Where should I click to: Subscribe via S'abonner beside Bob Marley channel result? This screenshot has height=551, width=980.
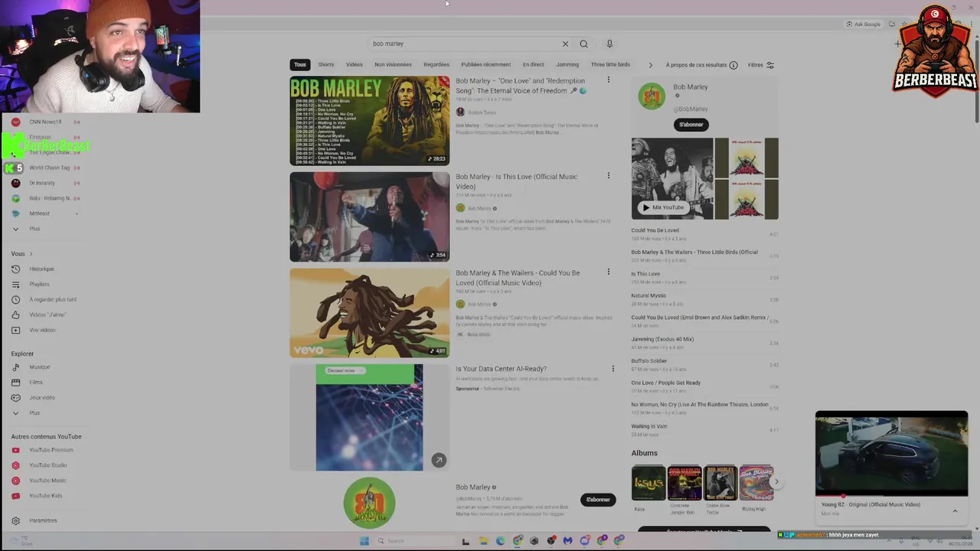[598, 500]
